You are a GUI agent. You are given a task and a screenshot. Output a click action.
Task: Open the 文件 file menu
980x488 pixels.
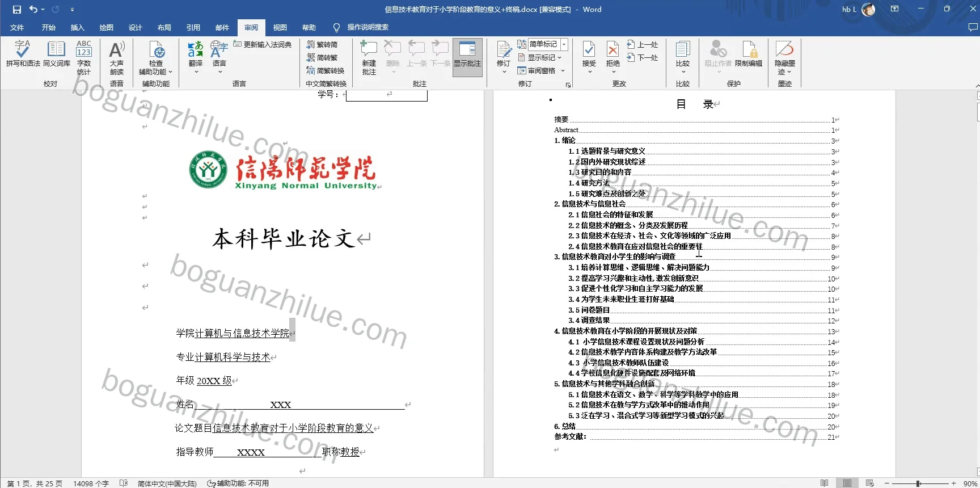(x=17, y=27)
